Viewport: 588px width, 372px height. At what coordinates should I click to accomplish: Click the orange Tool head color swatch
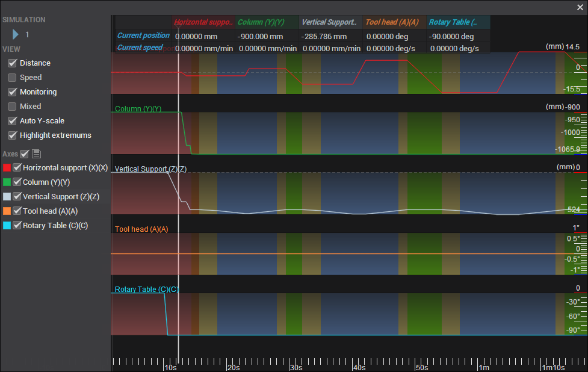click(x=7, y=211)
